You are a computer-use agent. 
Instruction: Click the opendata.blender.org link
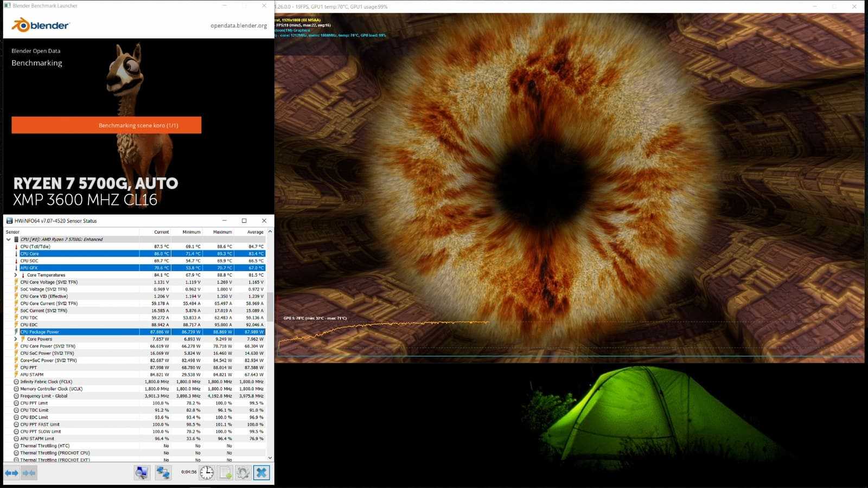pos(238,25)
